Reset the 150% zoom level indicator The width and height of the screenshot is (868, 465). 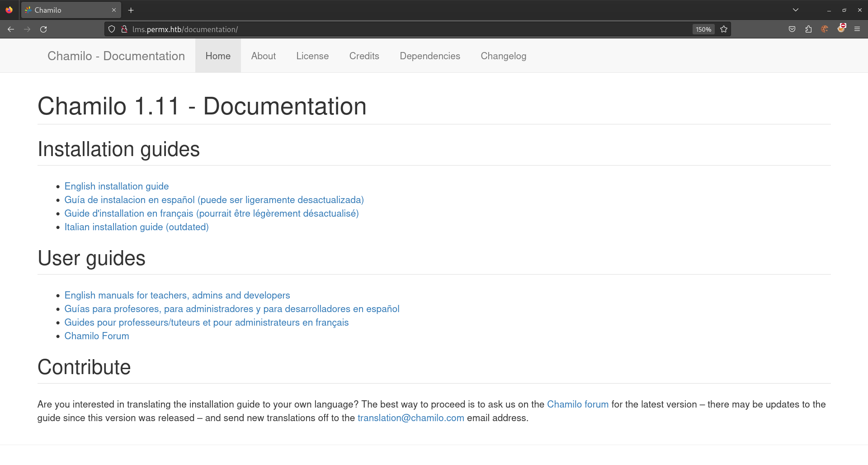[703, 29]
